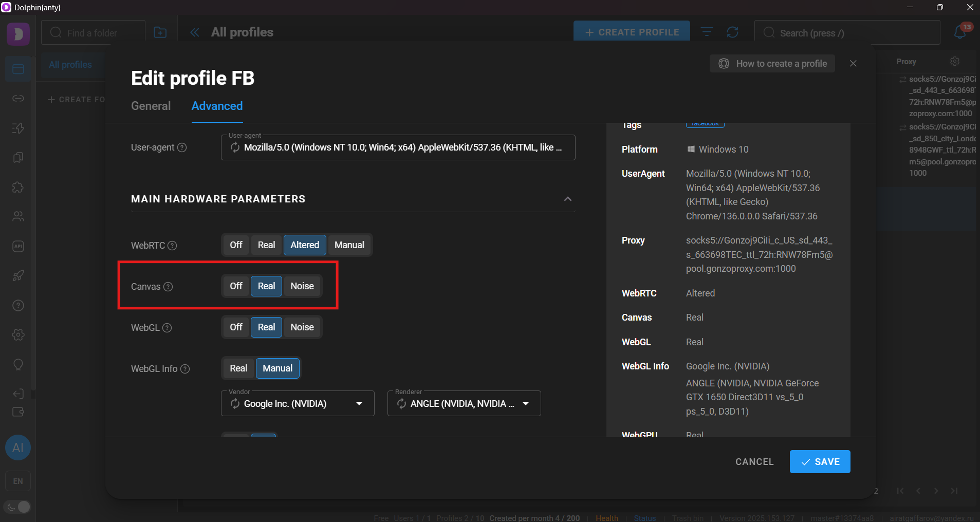Viewport: 980px width, 522px height.
Task: Open the Vendor dropdown
Action: point(359,404)
